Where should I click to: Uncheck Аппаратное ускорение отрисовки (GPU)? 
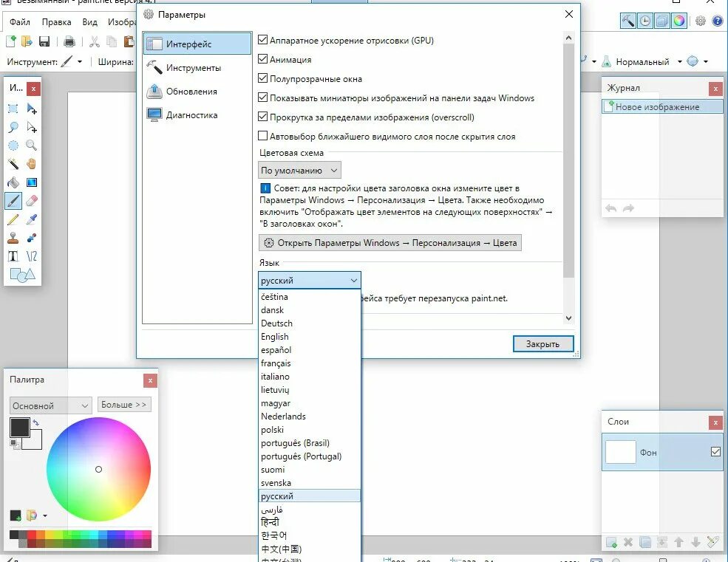click(263, 40)
